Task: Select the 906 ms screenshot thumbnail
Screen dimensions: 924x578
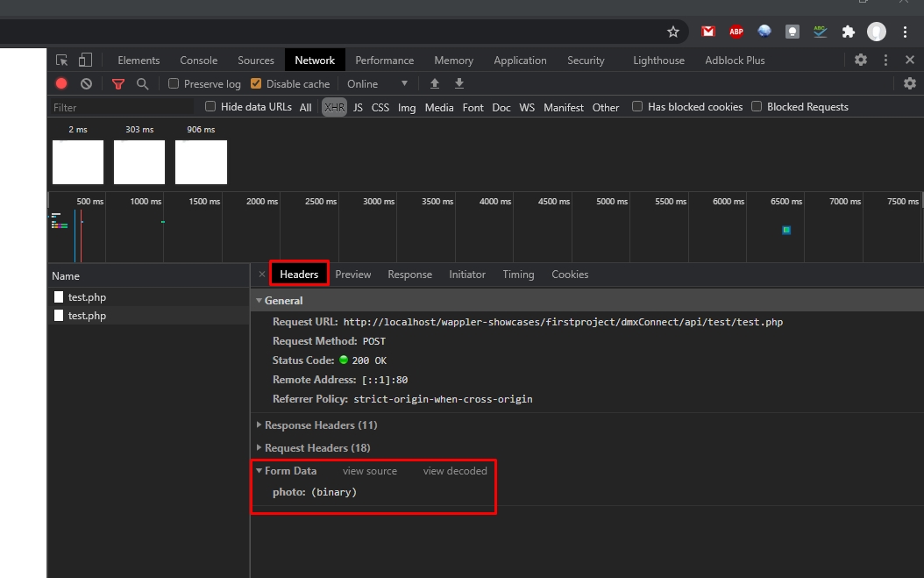Action: pyautogui.click(x=201, y=161)
